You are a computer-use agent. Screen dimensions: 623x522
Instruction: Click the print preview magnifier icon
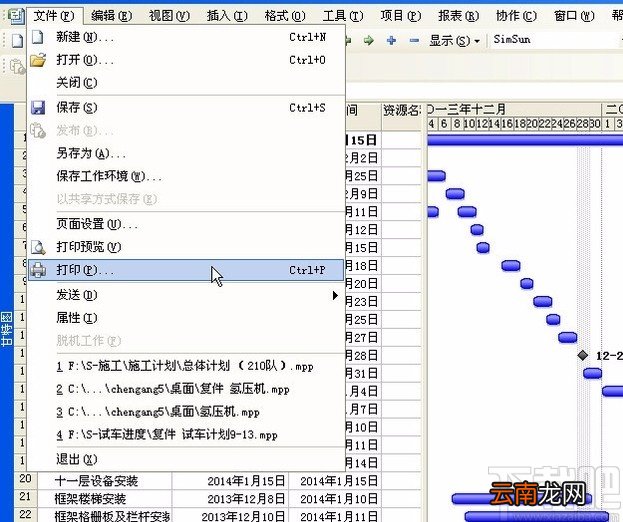[x=38, y=247]
